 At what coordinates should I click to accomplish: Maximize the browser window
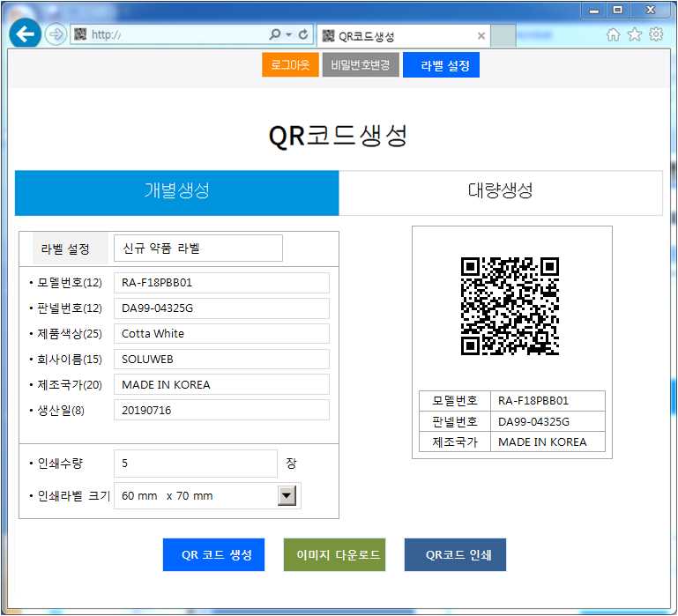618,10
